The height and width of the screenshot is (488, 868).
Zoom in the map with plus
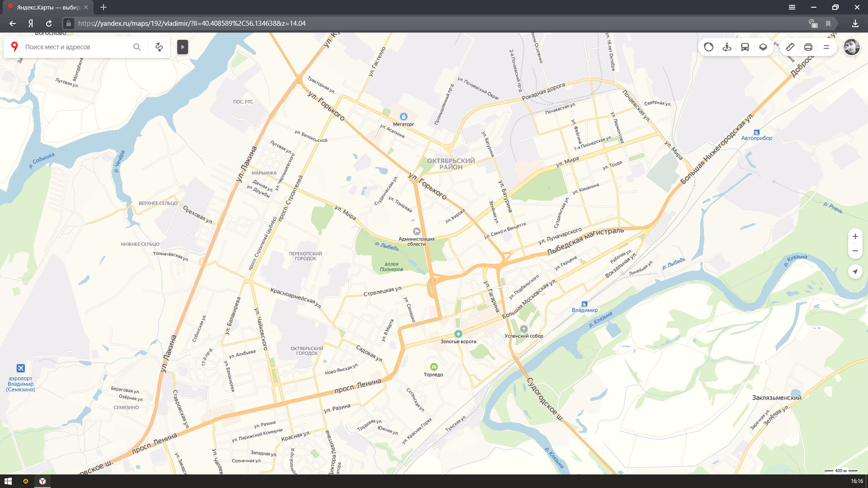click(x=855, y=236)
